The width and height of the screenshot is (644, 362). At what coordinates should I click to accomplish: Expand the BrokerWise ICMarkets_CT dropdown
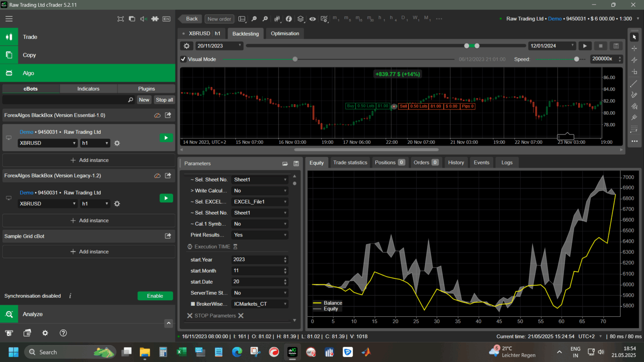point(259,304)
